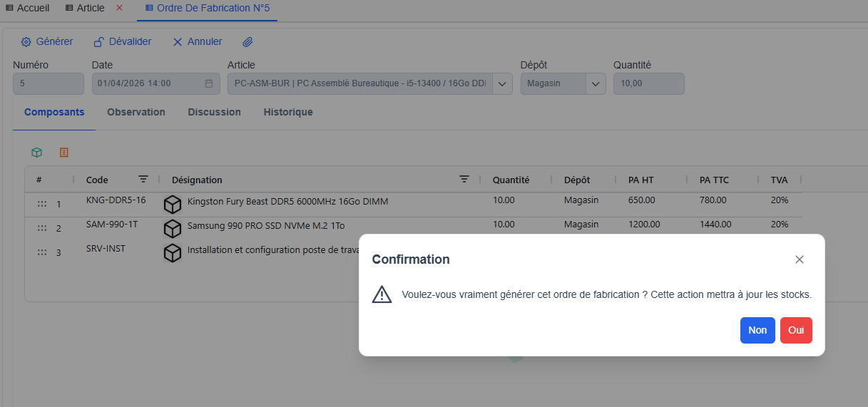
Task: Click the Dévalider toolbar button
Action: pos(123,42)
